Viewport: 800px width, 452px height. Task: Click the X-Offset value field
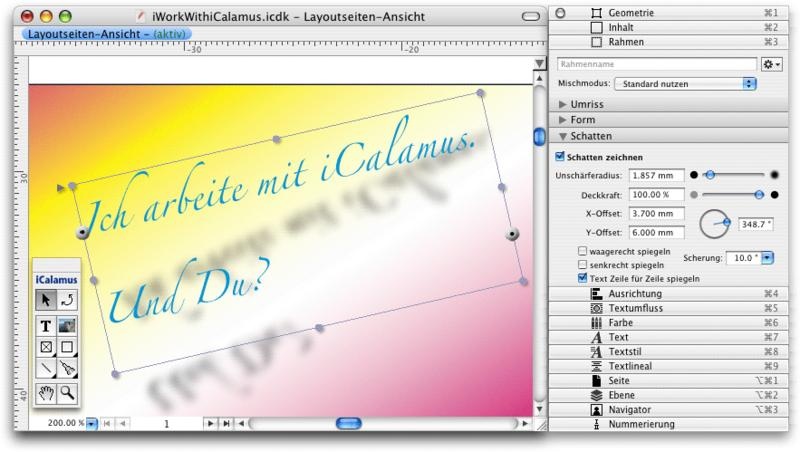click(656, 213)
